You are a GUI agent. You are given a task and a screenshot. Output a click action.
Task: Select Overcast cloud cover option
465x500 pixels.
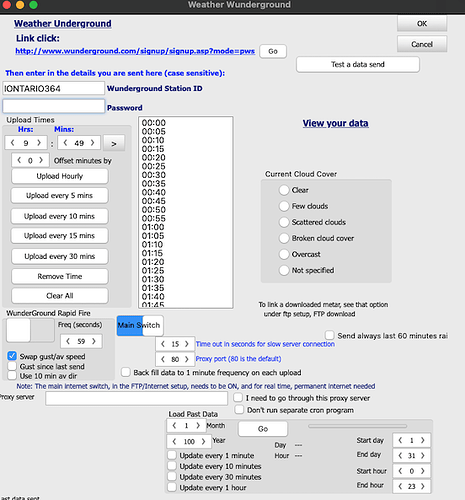284,254
